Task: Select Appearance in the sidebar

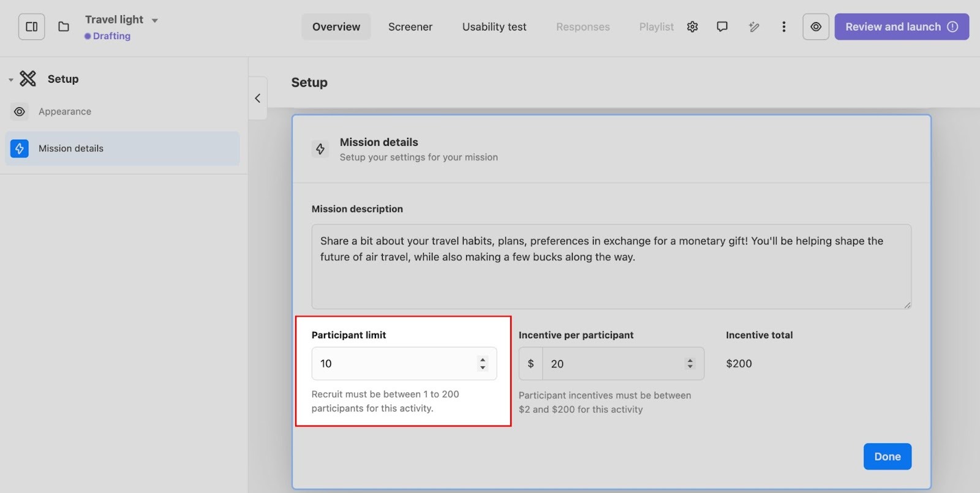Action: 64,111
